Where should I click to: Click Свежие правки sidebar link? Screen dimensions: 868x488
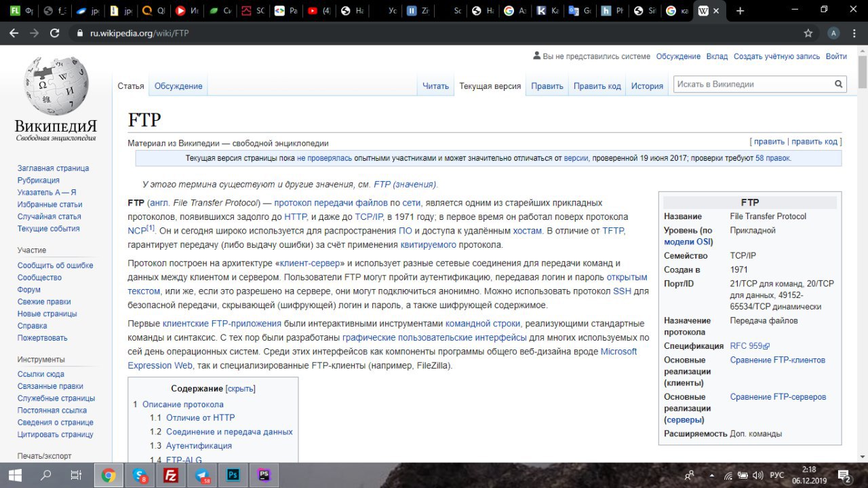(45, 302)
